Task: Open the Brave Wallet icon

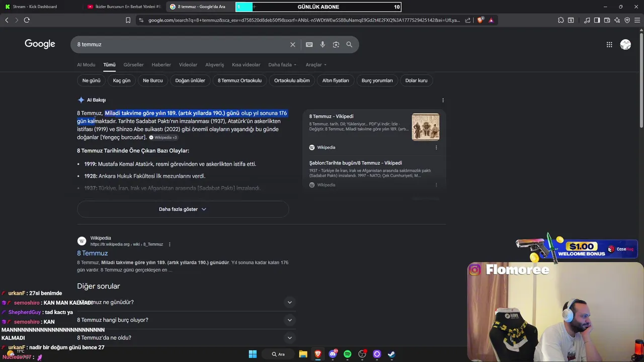Action: (607, 20)
